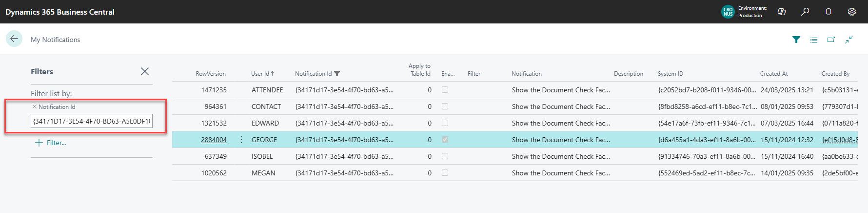This screenshot has width=868, height=213.
Task: Click the Ena... column header
Action: click(x=448, y=74)
